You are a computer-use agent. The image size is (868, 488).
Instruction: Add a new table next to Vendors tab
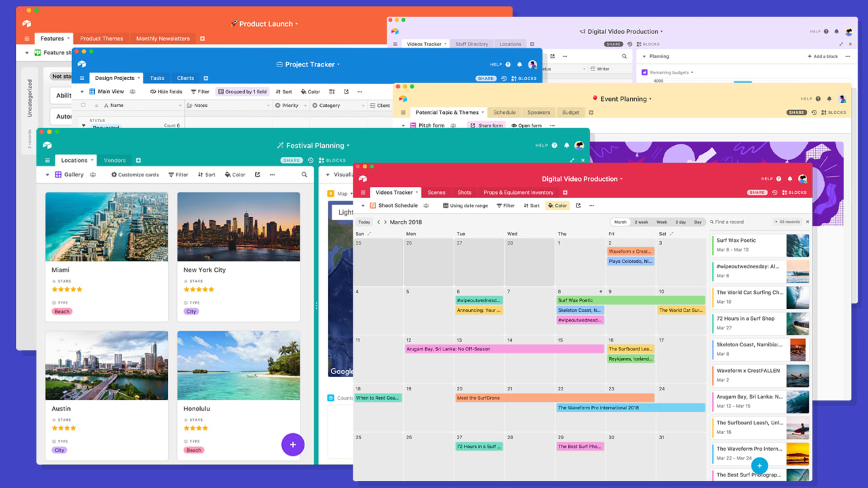coord(138,161)
